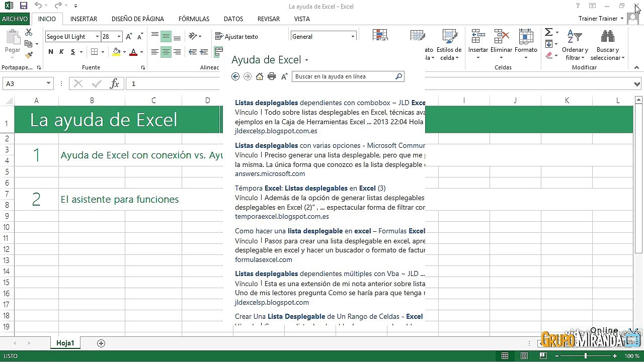Open the Ayuda de Excel title dropdown arrow
The width and height of the screenshot is (644, 362).
[306, 60]
